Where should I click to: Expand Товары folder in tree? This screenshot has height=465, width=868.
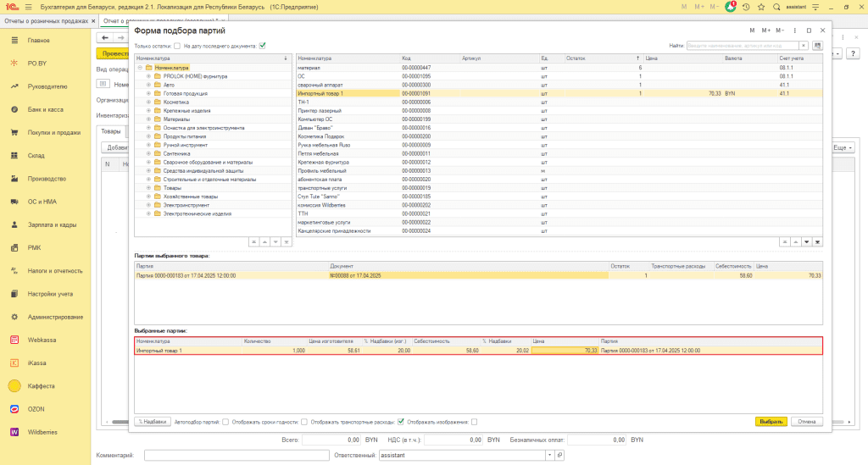[x=148, y=188]
